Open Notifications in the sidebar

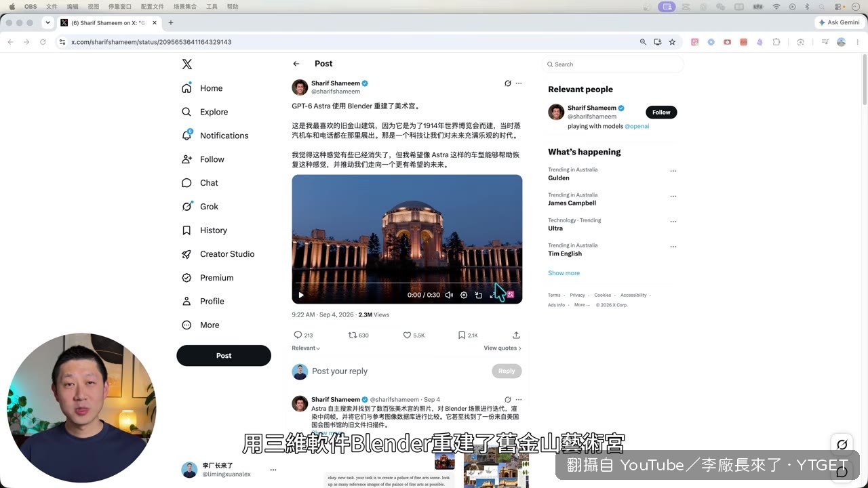215,136
